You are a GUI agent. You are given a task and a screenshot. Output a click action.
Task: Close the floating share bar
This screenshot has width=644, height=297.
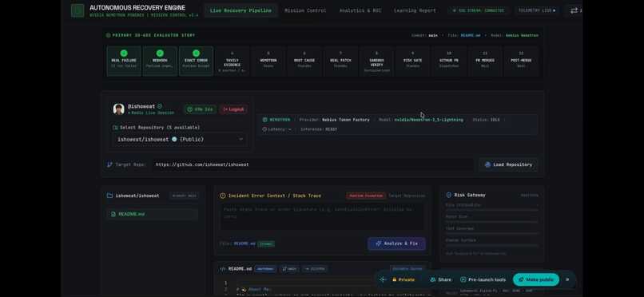point(567,279)
